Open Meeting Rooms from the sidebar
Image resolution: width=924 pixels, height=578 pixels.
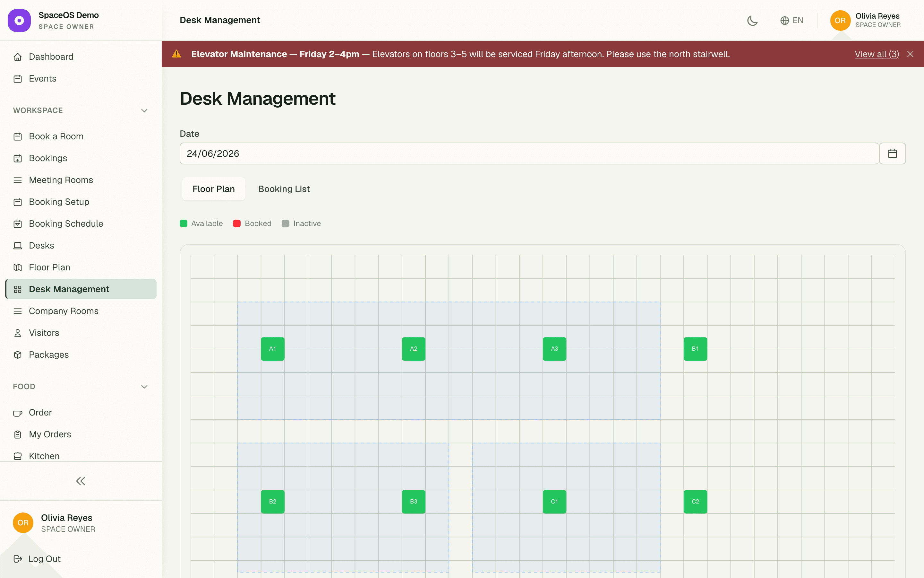pyautogui.click(x=81, y=180)
